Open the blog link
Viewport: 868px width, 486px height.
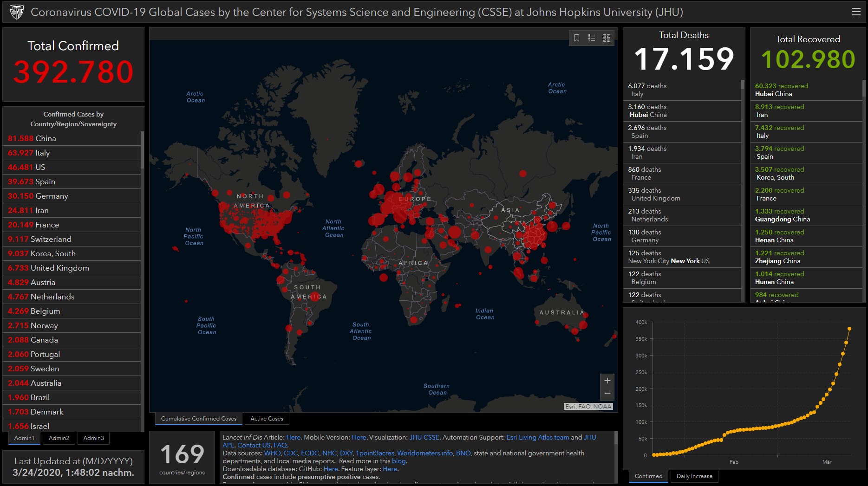click(398, 461)
